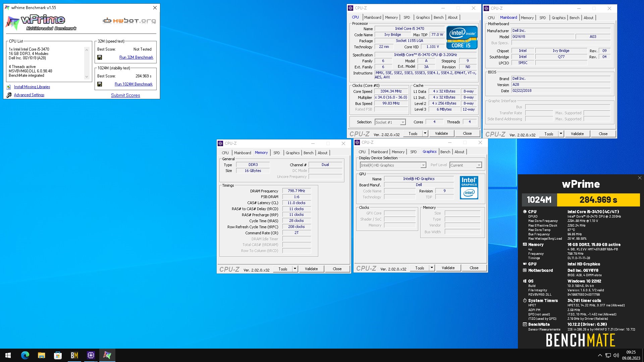Click the hwbot.org logo in wPrime
This screenshot has height=362, width=644.
pyautogui.click(x=129, y=21)
